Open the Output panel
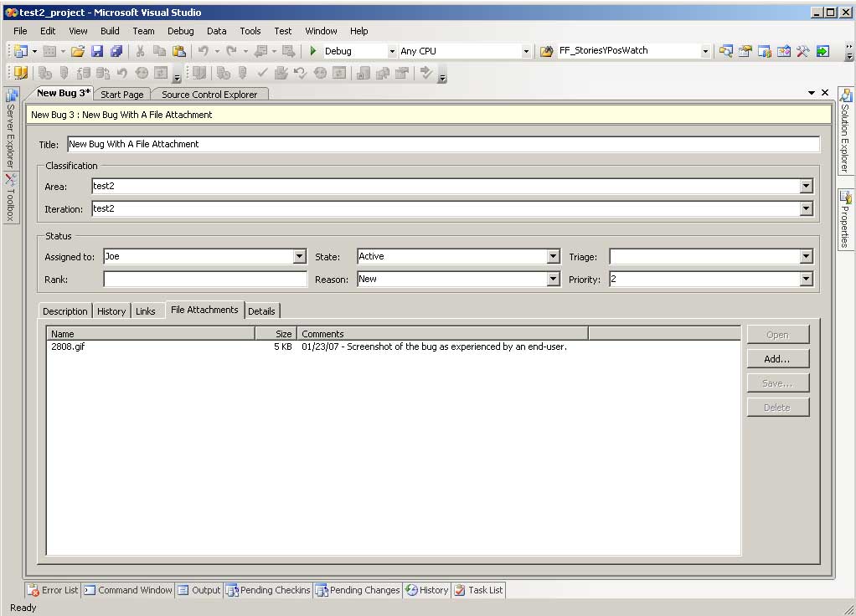Viewport: 856px width, 616px height. (199, 590)
